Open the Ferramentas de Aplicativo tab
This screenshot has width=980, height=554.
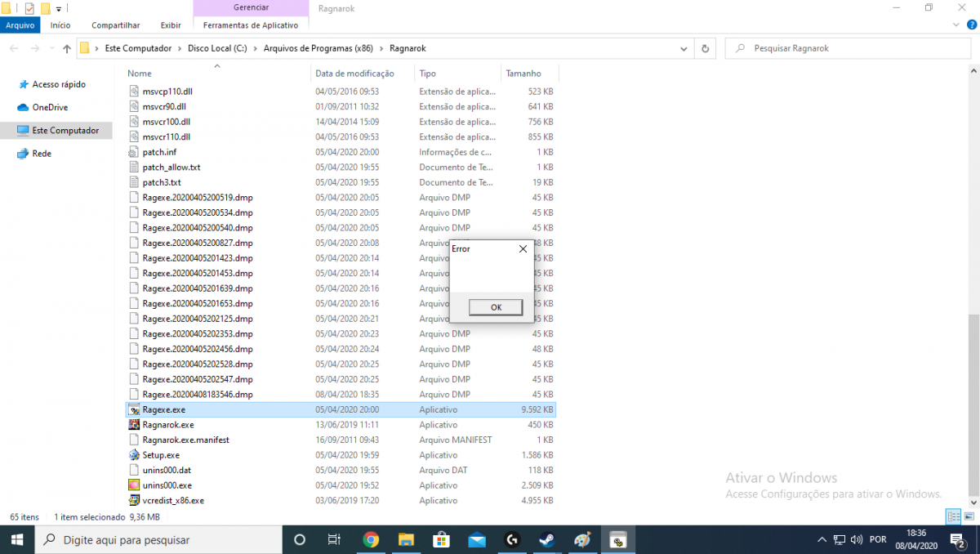pyautogui.click(x=252, y=25)
